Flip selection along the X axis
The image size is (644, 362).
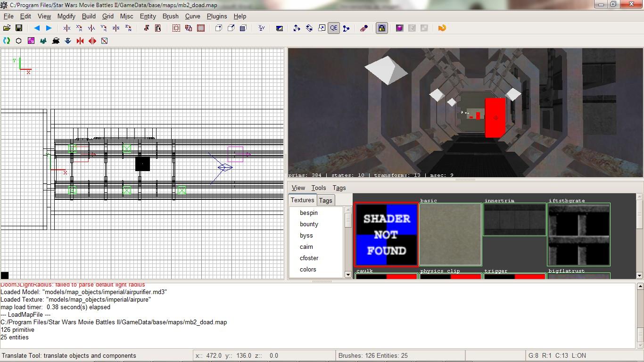(67, 28)
